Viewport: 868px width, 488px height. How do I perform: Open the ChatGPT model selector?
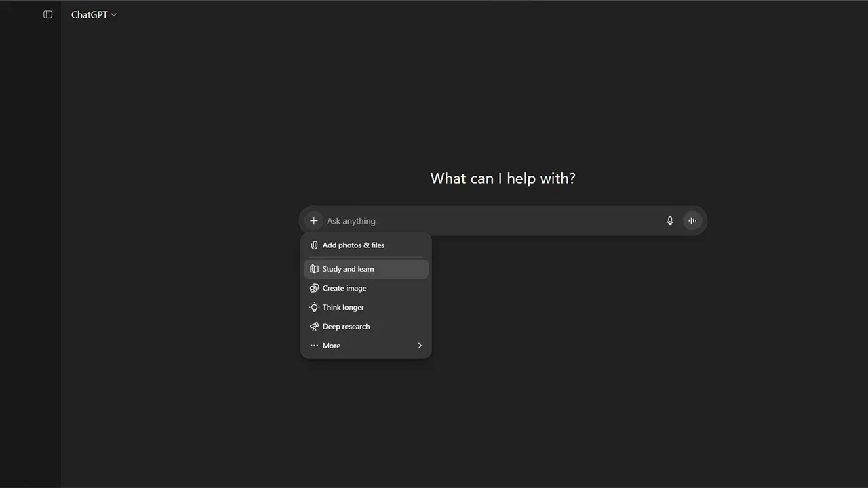90,14
